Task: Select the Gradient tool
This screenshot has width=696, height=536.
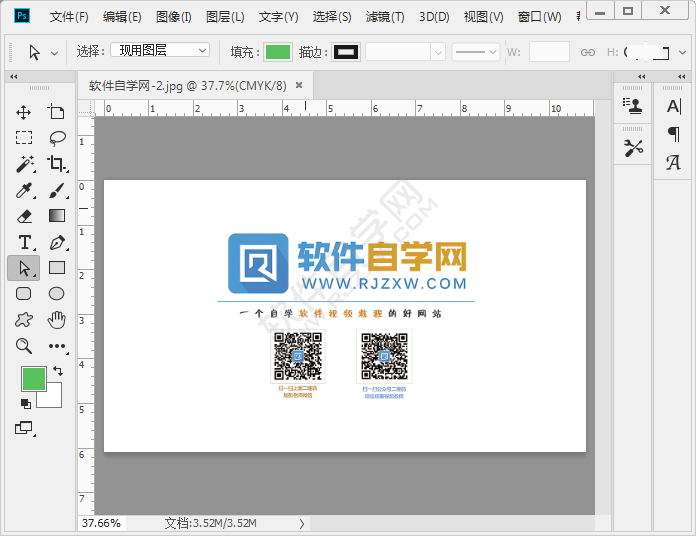Action: [57, 216]
